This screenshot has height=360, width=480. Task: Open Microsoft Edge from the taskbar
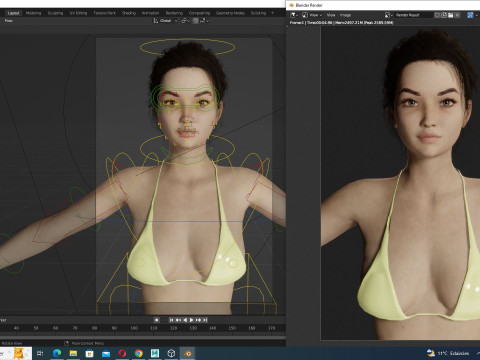(57, 353)
